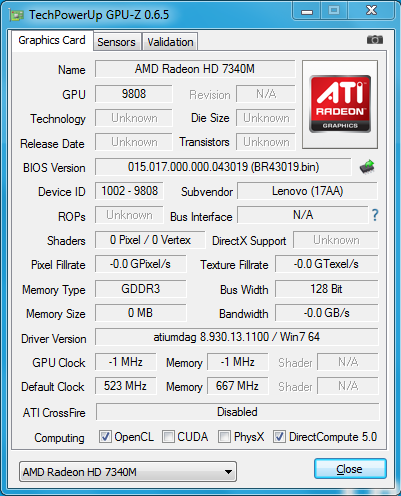Click the default Memory 667 MHz field
The width and height of the screenshot is (401, 496).
tap(237, 386)
